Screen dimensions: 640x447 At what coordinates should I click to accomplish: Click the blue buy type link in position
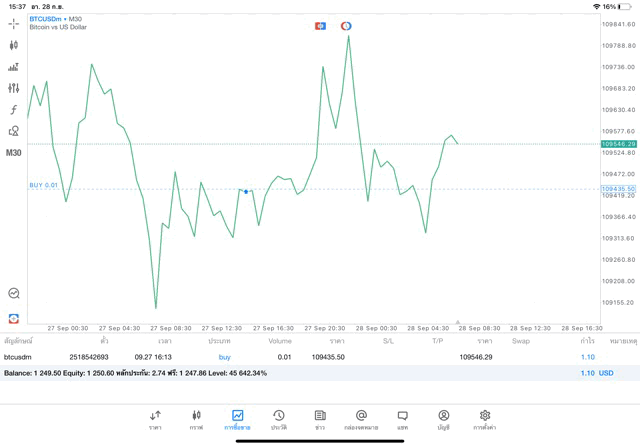pyautogui.click(x=224, y=357)
